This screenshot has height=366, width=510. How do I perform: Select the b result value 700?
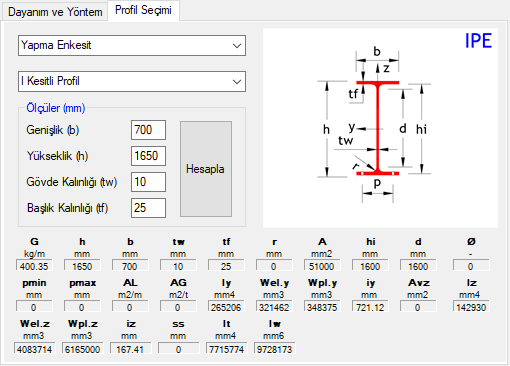pos(130,266)
